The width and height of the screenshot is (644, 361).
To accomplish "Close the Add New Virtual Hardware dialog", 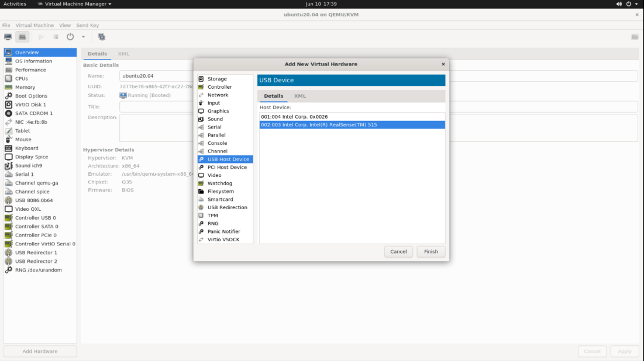I will (443, 64).
